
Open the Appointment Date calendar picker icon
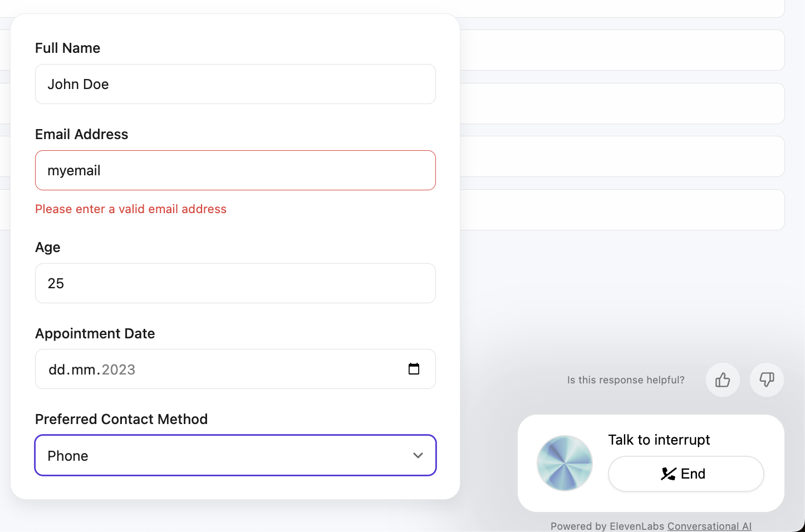[414, 369]
